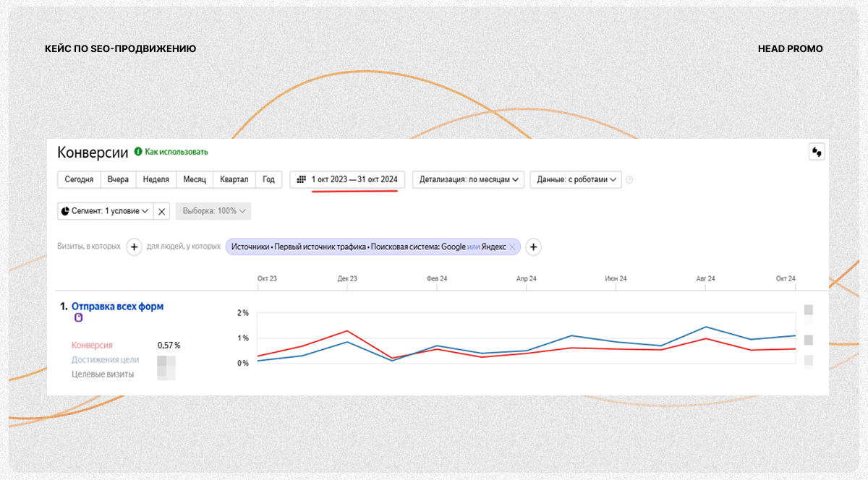Select the Год period
This screenshot has width=868, height=480.
[268, 179]
